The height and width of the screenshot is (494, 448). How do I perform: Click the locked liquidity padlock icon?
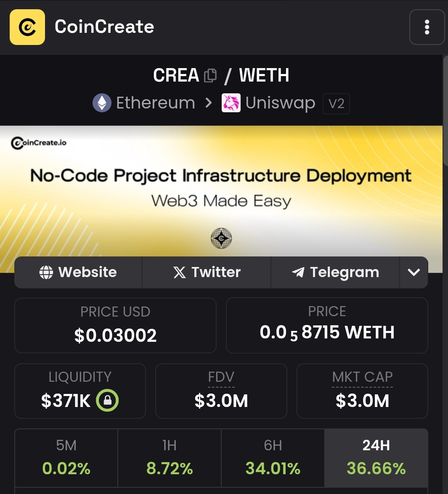[107, 400]
